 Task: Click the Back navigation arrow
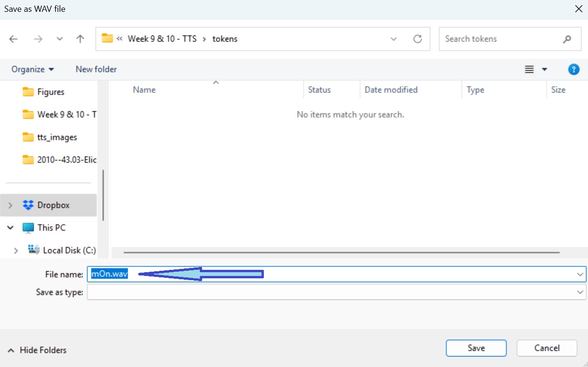(13, 39)
